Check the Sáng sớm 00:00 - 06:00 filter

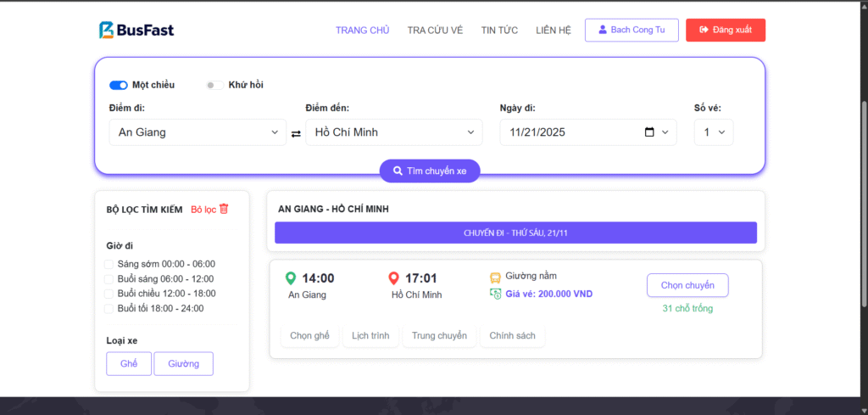(x=108, y=264)
